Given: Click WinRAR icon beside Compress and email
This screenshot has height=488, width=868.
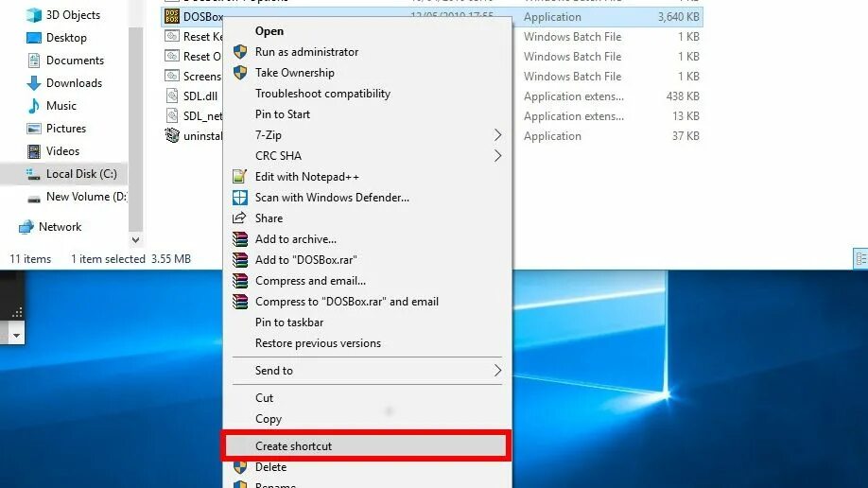Looking at the screenshot, I should [240, 281].
